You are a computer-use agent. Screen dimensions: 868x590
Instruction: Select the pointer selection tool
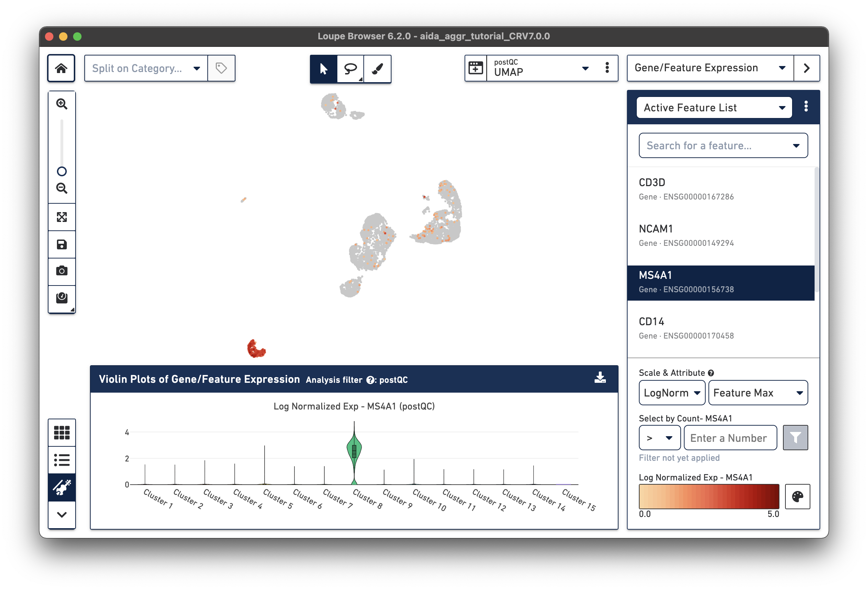click(323, 69)
